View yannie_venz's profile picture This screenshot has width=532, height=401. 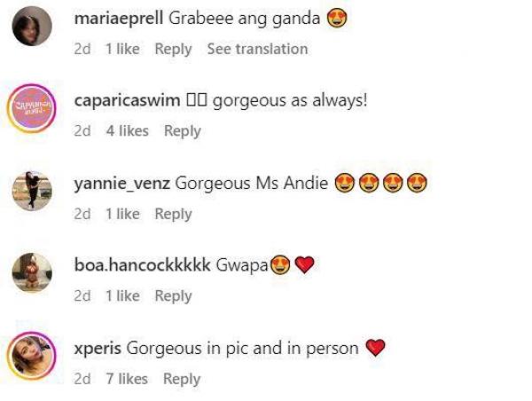pyautogui.click(x=32, y=191)
